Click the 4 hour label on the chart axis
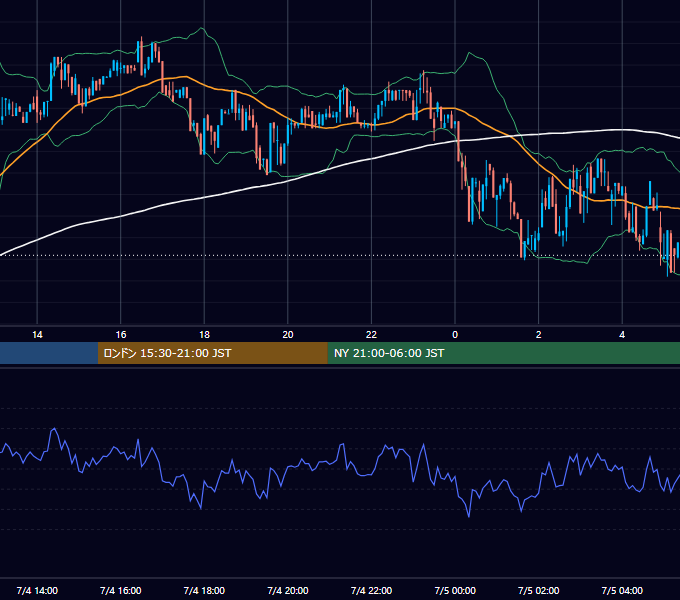Image resolution: width=680 pixels, height=600 pixels. pos(622,335)
